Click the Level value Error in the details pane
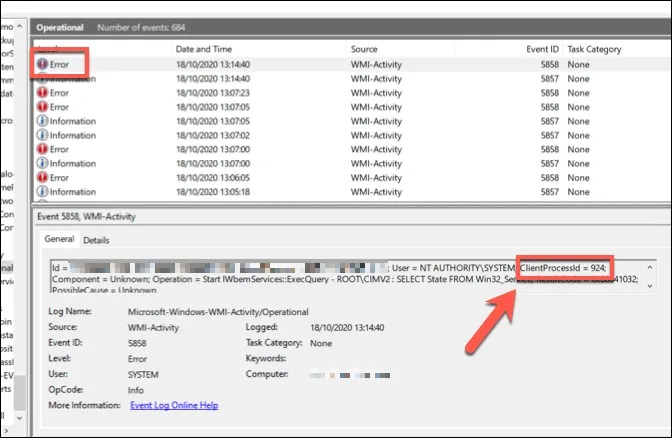 137,359
